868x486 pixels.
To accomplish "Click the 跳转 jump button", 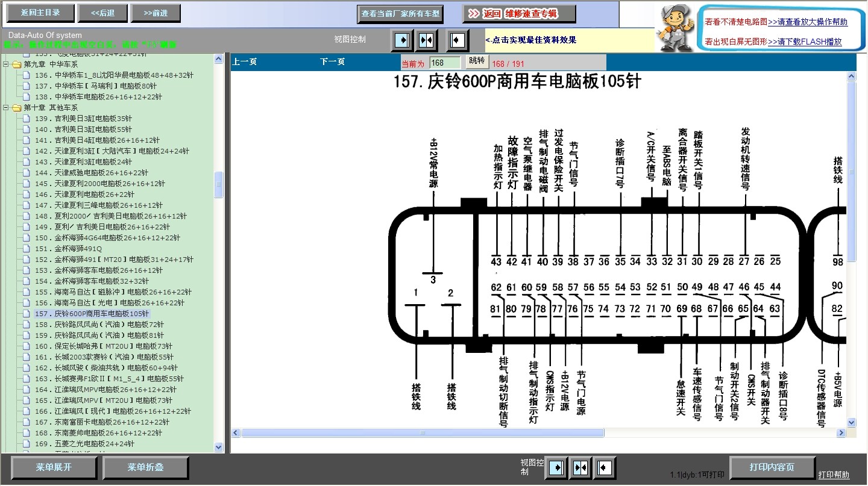I will [477, 61].
